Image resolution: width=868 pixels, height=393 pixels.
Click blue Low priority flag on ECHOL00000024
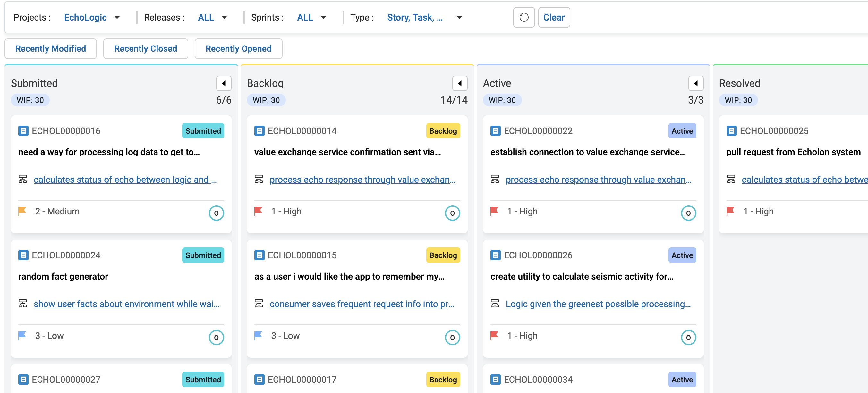coord(22,335)
